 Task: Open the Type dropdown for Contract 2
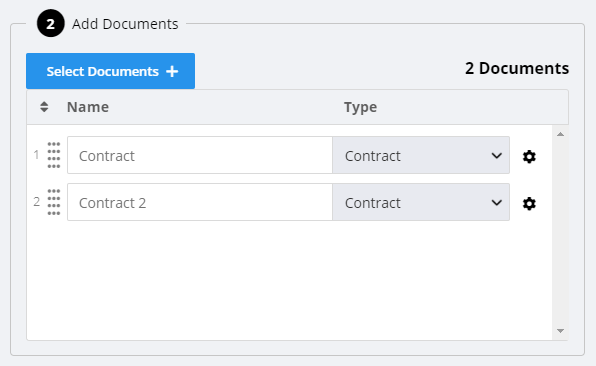[421, 202]
